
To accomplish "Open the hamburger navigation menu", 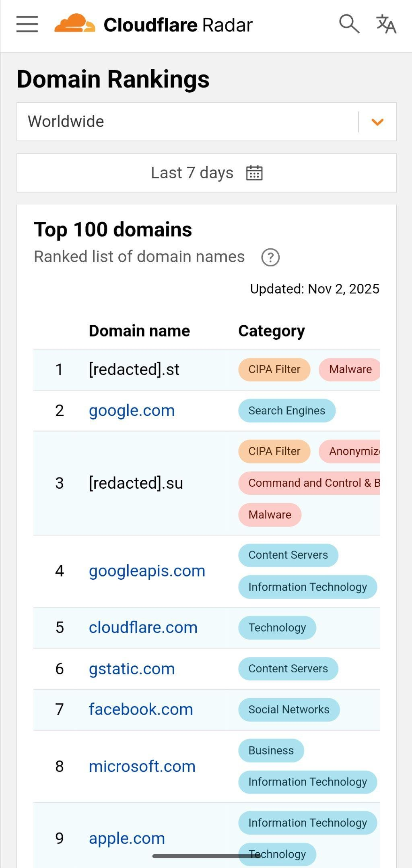I will tap(27, 24).
